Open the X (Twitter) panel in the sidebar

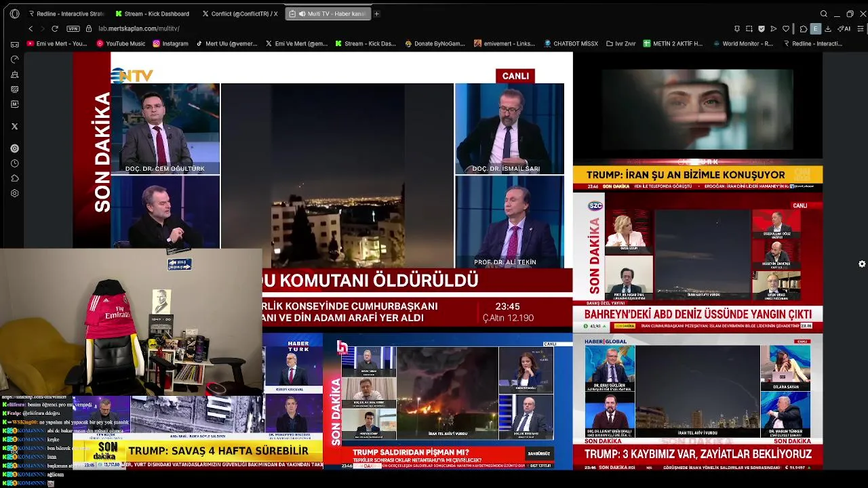pyautogui.click(x=15, y=126)
